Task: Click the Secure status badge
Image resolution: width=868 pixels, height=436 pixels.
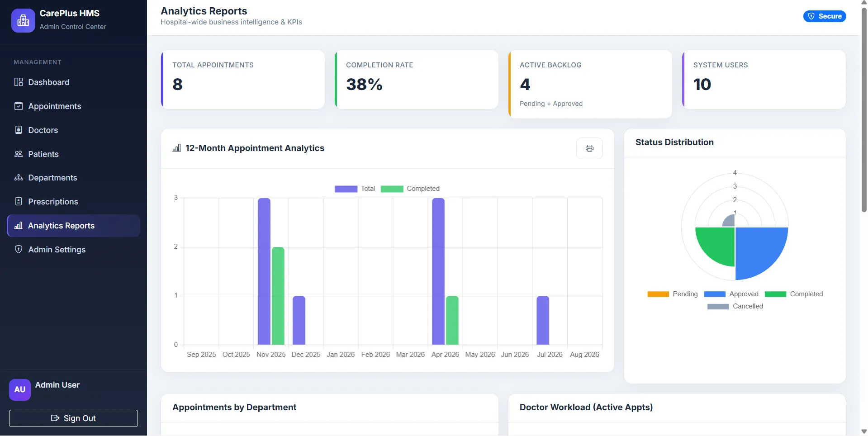Action: pos(825,16)
